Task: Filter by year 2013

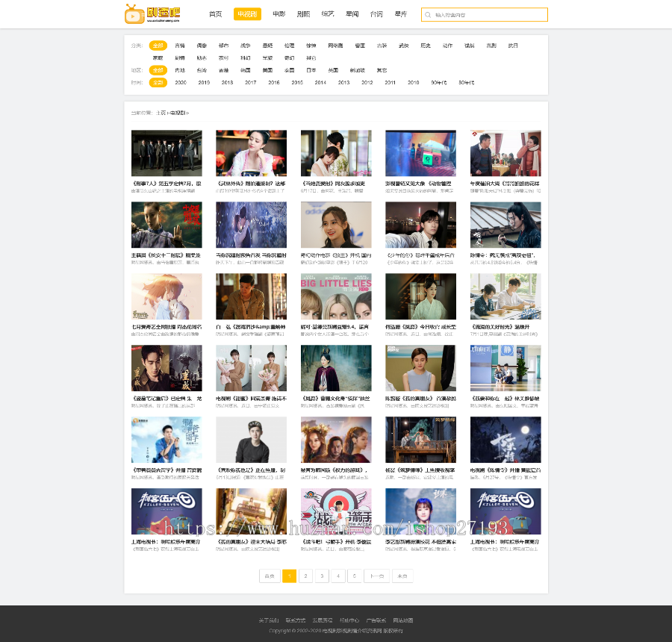Action: [x=343, y=82]
